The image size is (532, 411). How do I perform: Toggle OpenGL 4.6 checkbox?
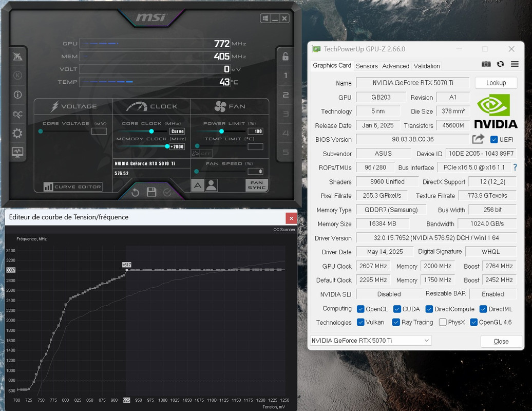[x=473, y=323]
